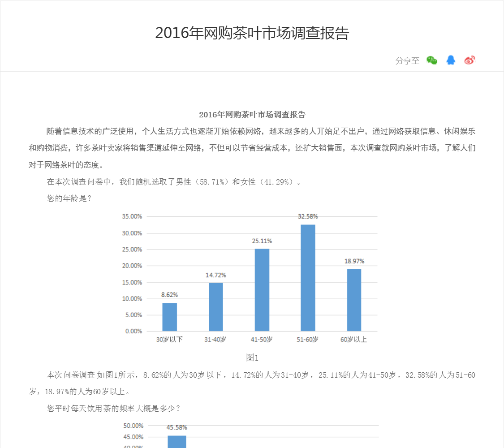Viewport: 504px width, 448px height.
Task: Click the axis label 31-40岁
Action: click(215, 340)
